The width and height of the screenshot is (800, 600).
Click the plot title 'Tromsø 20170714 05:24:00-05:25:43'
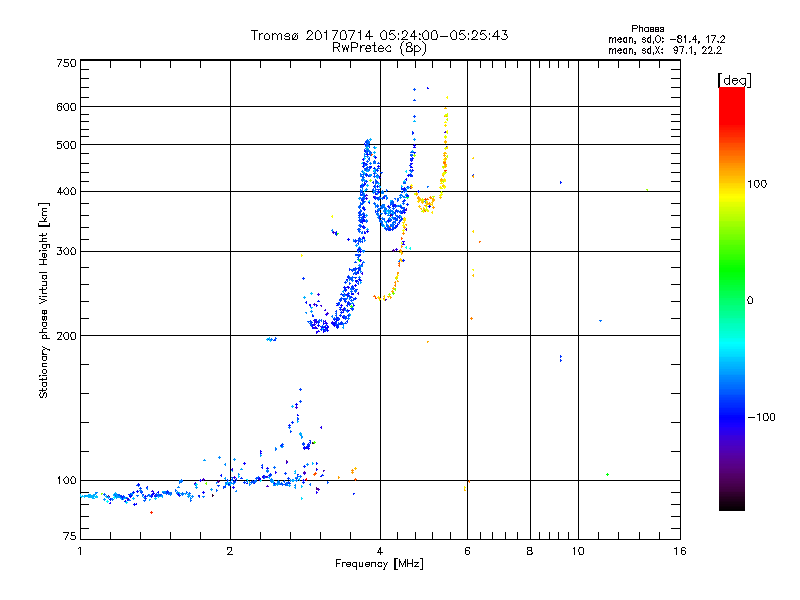(x=379, y=35)
